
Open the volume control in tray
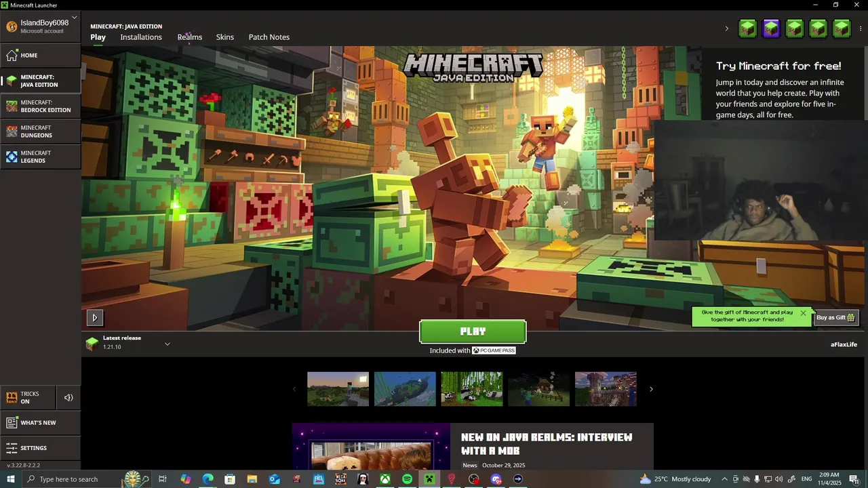click(x=778, y=479)
